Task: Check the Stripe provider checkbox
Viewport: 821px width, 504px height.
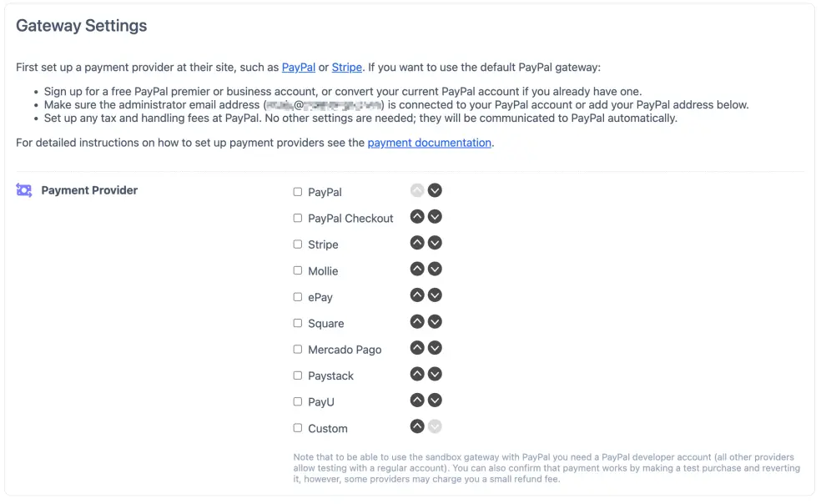Action: (x=297, y=244)
